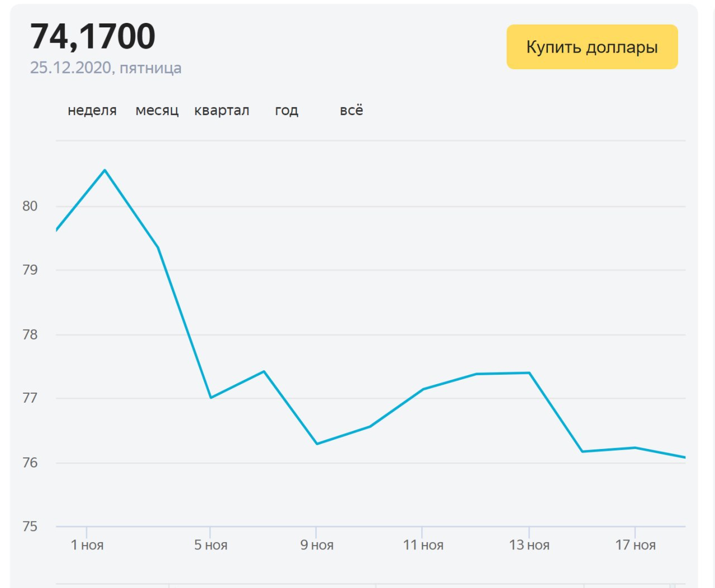Click the 80 value on y-axis
Image resolution: width=715 pixels, height=588 pixels.
tap(30, 206)
